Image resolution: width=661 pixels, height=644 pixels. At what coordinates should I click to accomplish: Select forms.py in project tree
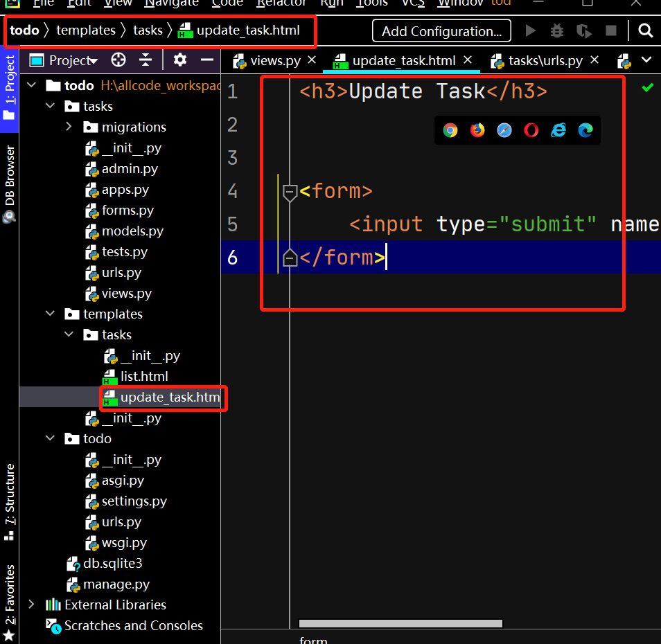tap(119, 211)
